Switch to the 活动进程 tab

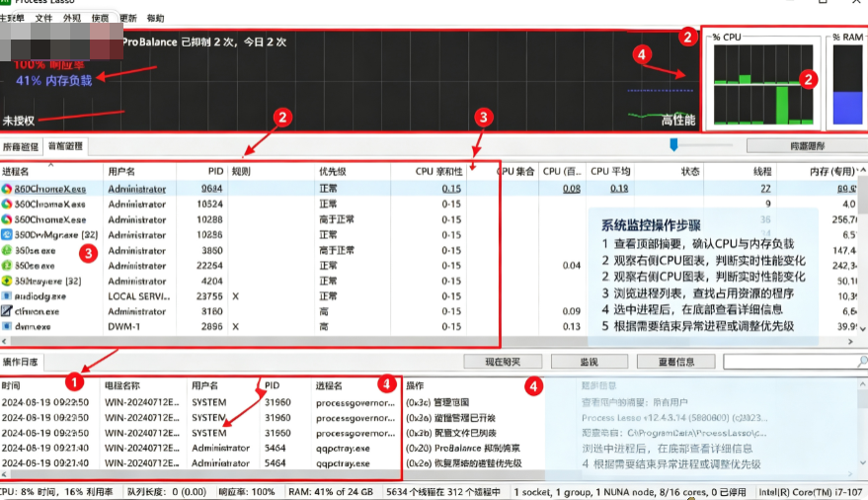[x=65, y=145]
